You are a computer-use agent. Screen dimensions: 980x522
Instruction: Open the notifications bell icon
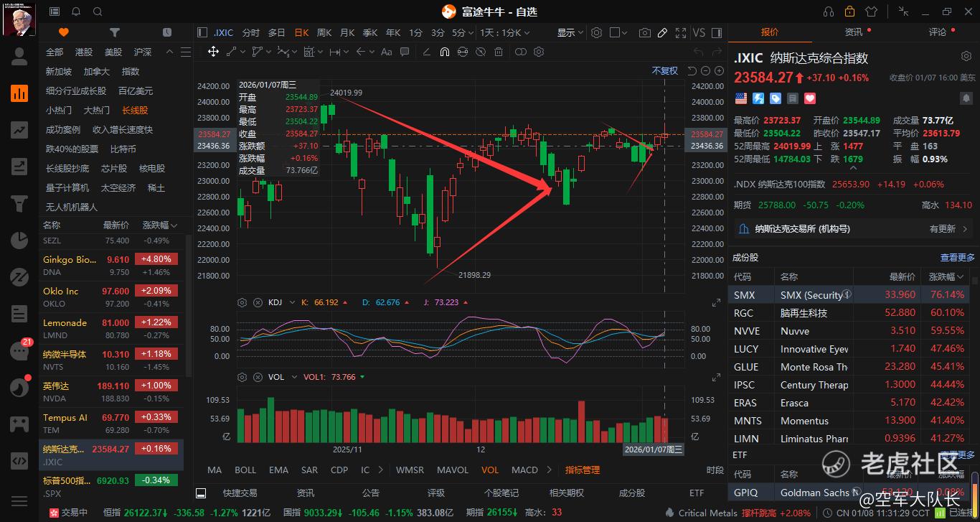76,11
